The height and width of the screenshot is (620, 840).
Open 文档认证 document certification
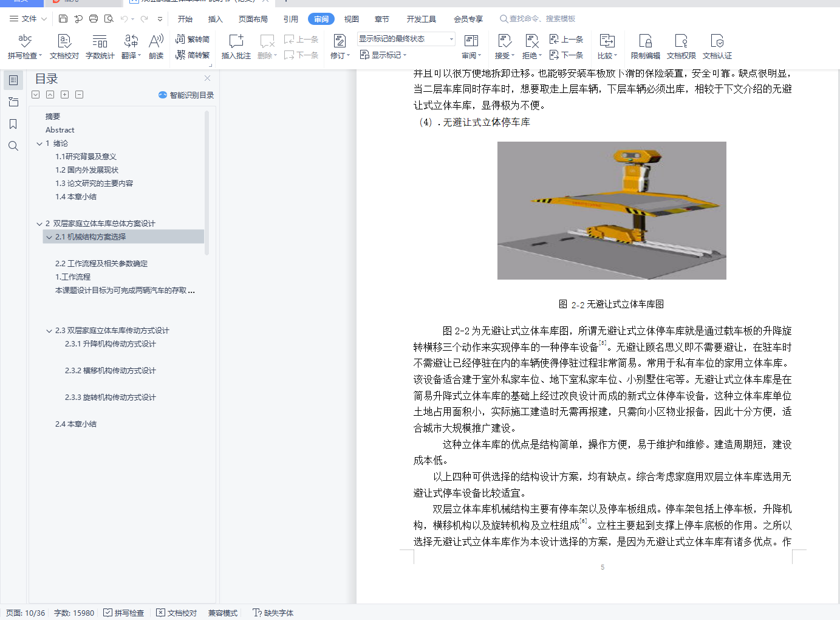point(717,47)
